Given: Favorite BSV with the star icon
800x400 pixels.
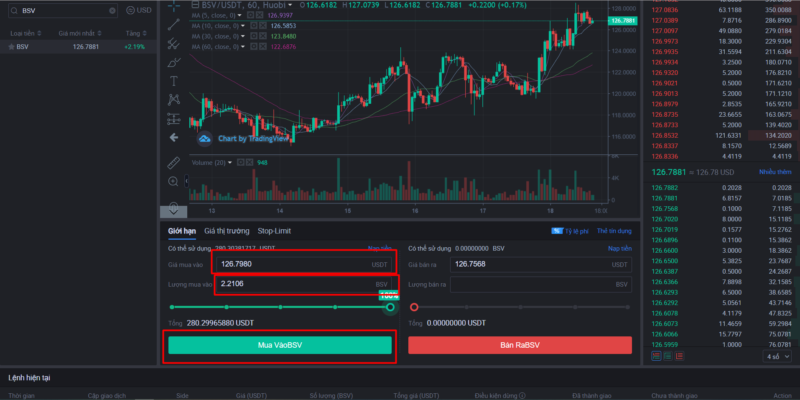Looking at the screenshot, I should point(11,47).
